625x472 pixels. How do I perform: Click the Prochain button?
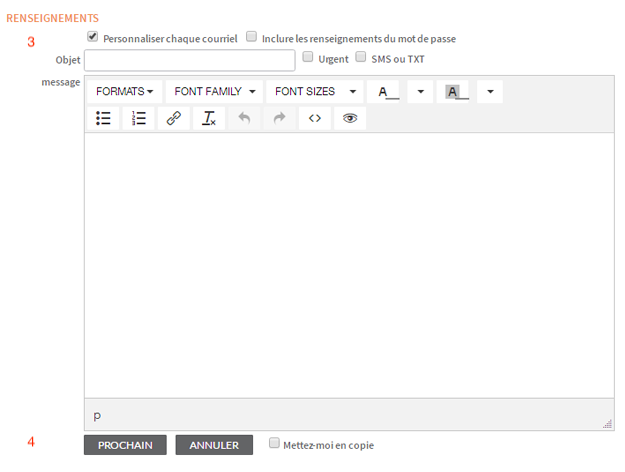click(125, 445)
